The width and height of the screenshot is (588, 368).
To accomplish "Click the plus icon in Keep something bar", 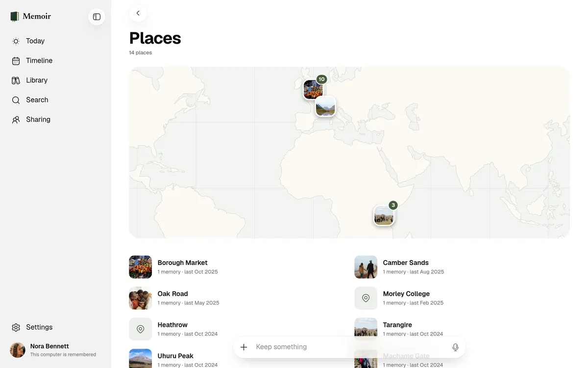I will pyautogui.click(x=244, y=347).
